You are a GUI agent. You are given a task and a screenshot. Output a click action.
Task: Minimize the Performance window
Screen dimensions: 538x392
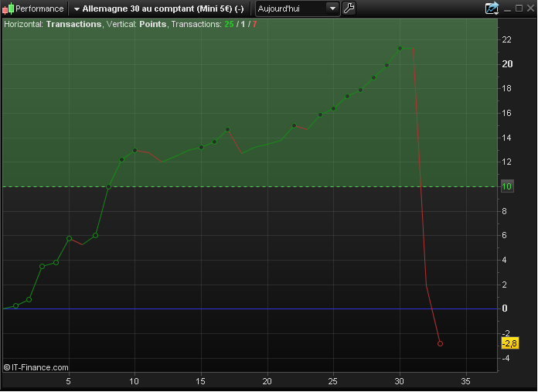(x=507, y=9)
